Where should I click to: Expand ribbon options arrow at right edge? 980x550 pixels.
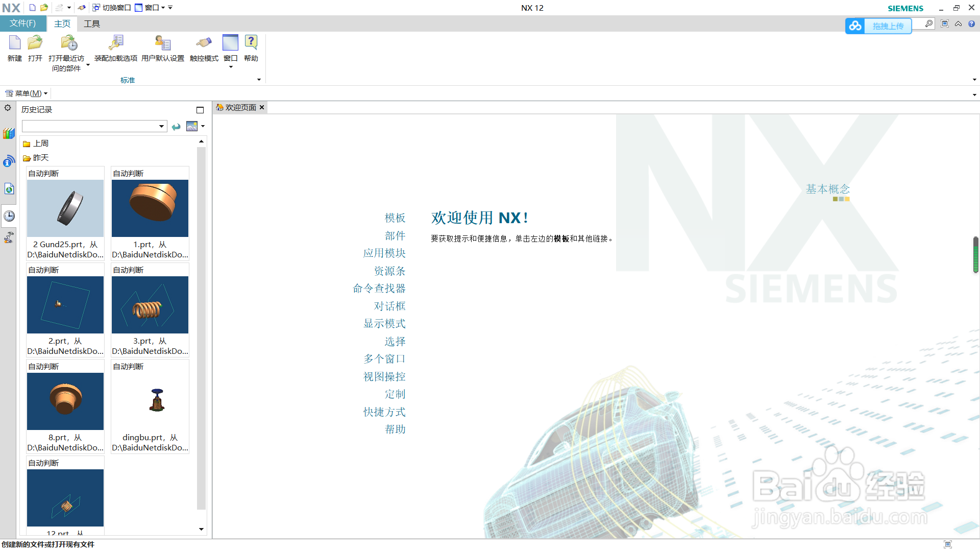tap(974, 80)
